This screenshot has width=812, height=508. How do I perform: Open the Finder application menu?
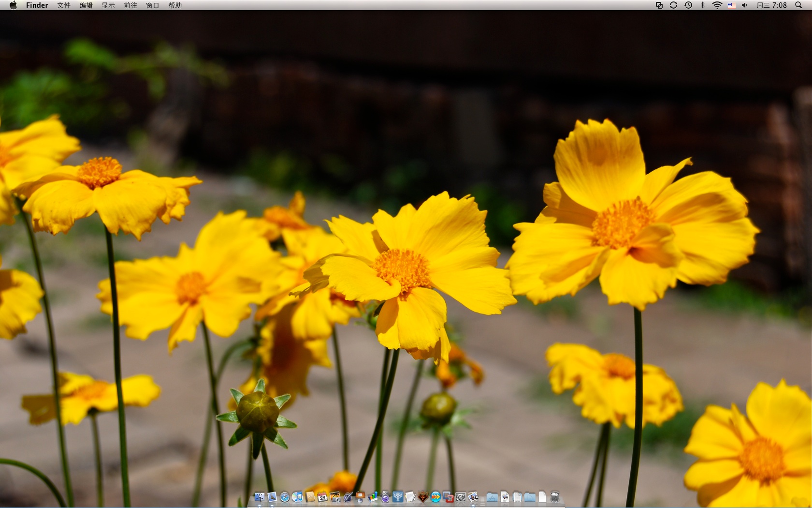coord(37,5)
